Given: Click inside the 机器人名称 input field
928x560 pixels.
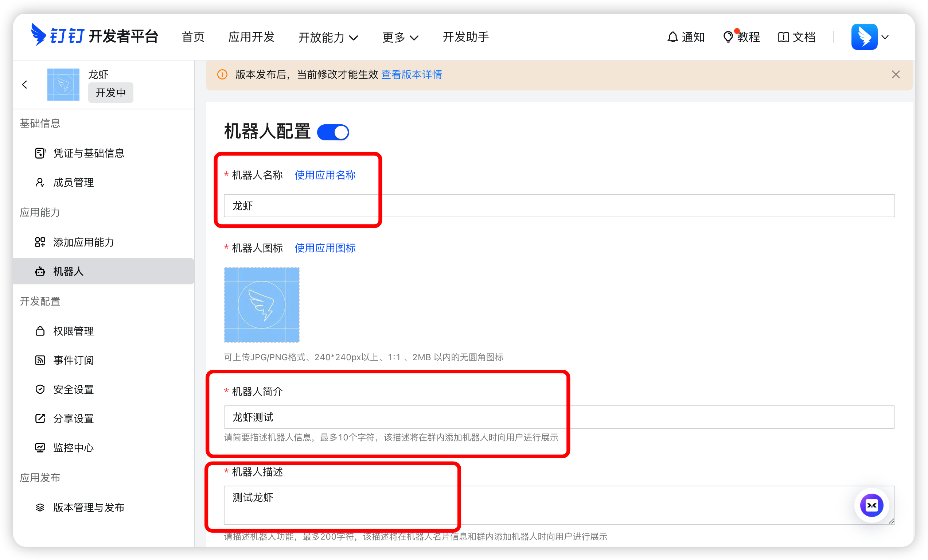Looking at the screenshot, I should pyautogui.click(x=527, y=206).
